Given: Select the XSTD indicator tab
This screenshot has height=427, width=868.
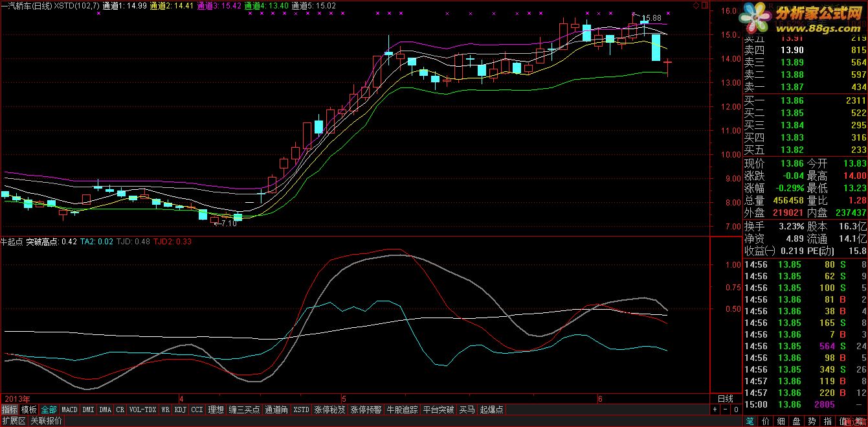Looking at the screenshot, I should pos(302,410).
